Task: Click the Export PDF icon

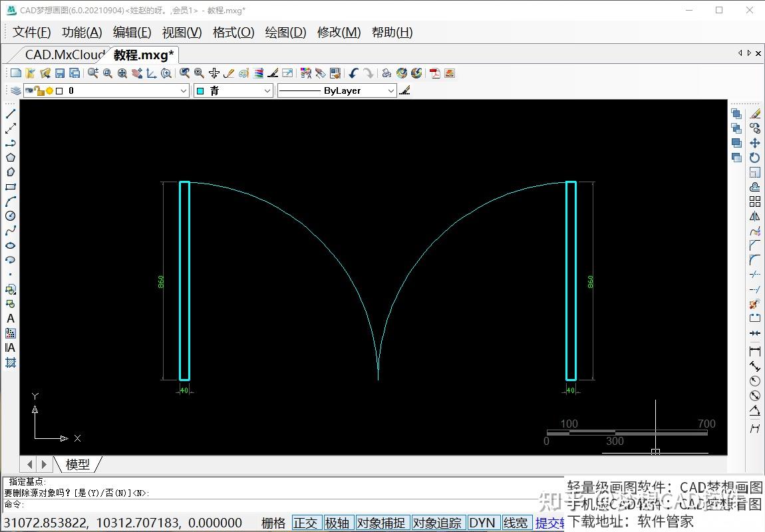Action: (x=434, y=73)
